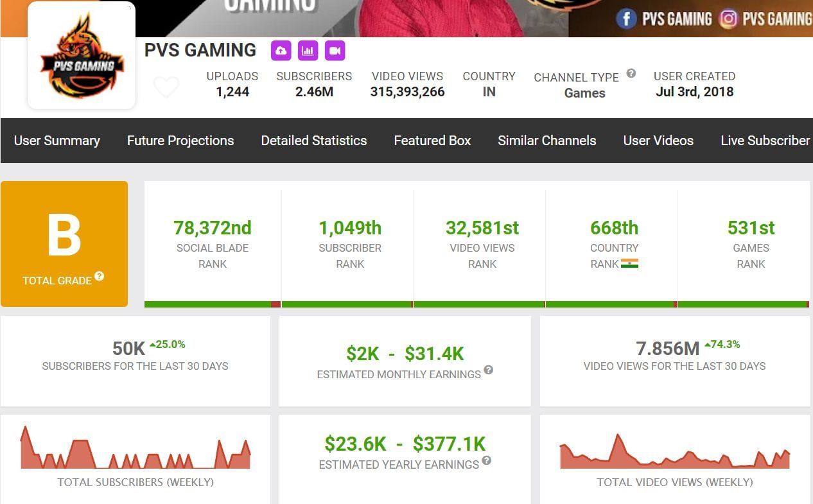Click the India flag beside Country Rank

click(629, 263)
